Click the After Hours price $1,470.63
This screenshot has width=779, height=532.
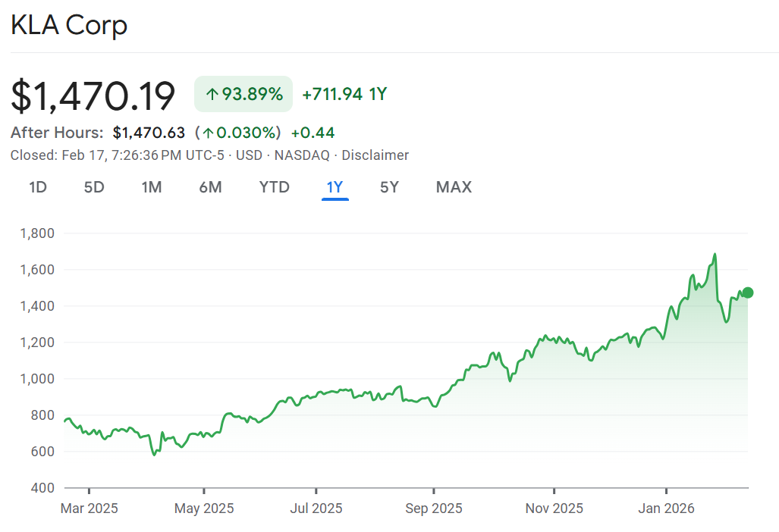149,133
